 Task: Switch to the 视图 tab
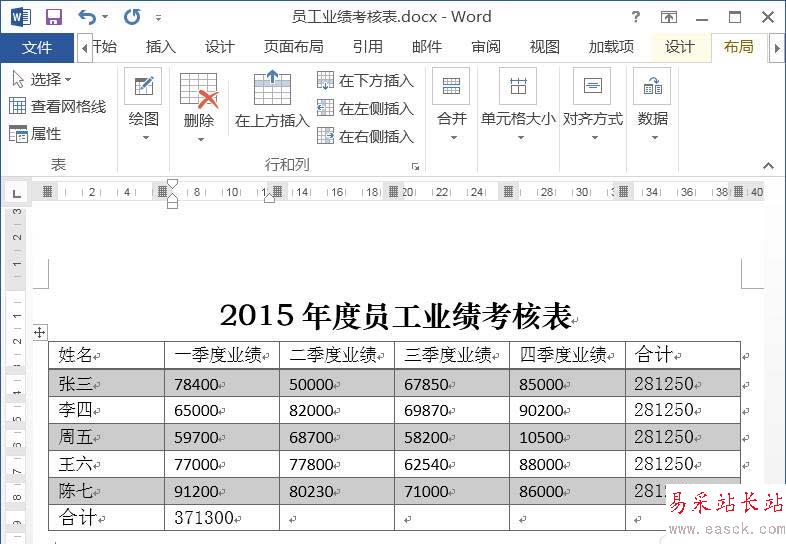coord(544,47)
